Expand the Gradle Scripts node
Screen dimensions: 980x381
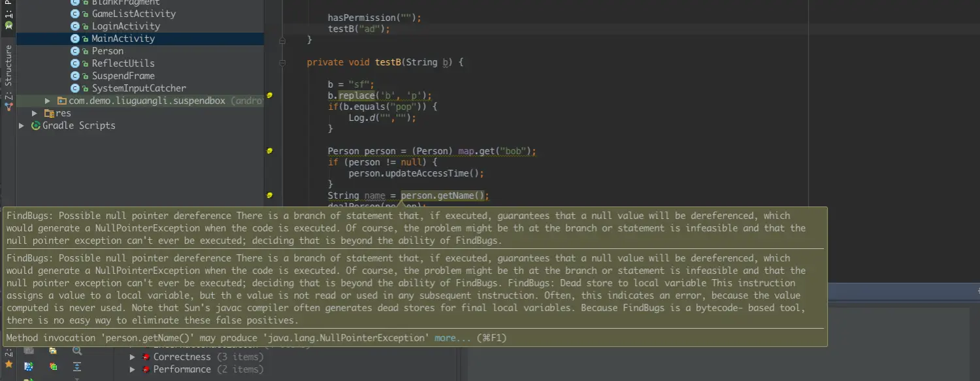(22, 125)
